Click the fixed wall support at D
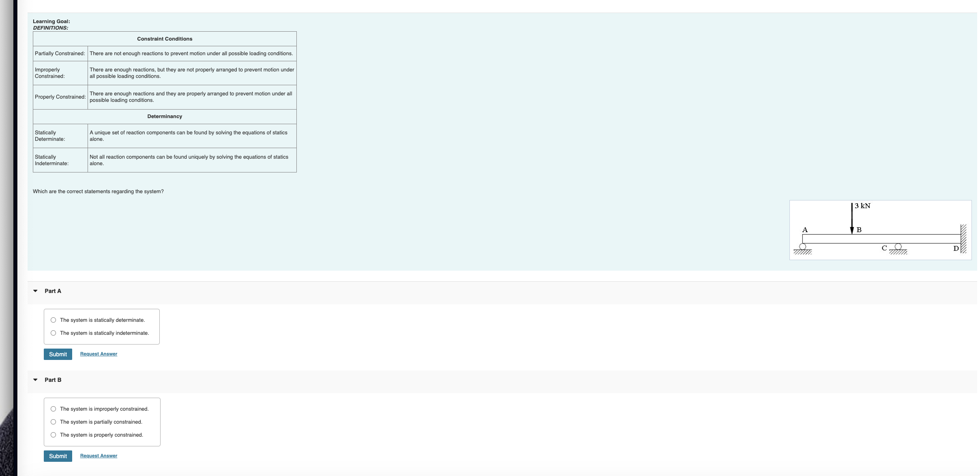This screenshot has height=476, width=980. (964, 239)
